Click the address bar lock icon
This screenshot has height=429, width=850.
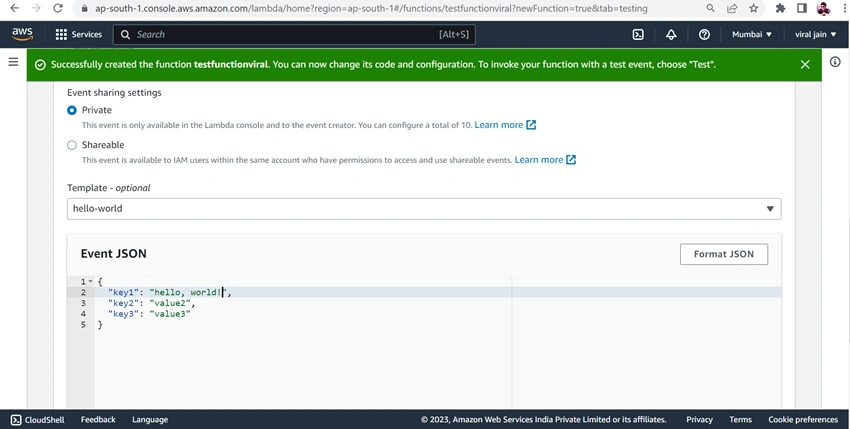click(84, 8)
